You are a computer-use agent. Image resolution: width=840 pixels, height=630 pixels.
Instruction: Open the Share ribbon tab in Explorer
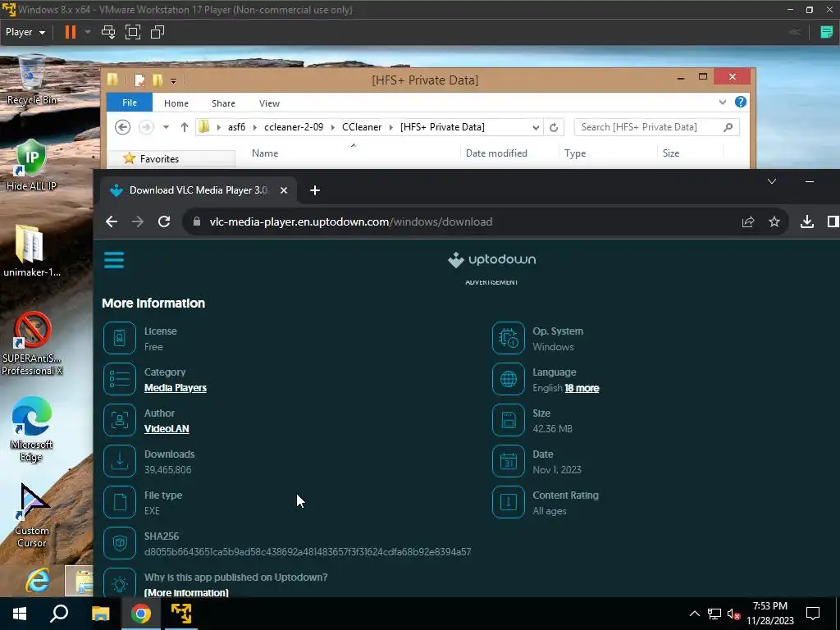(x=223, y=103)
